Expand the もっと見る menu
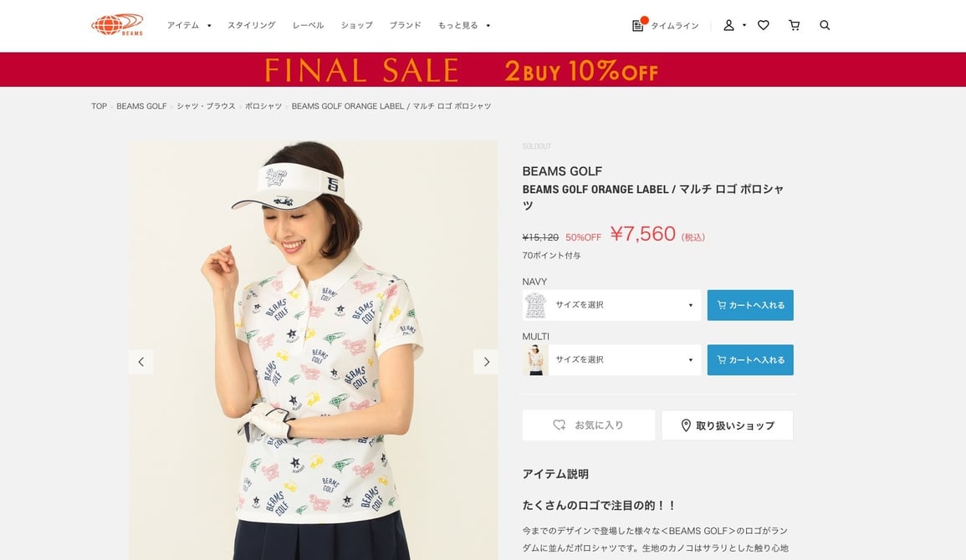The height and width of the screenshot is (560, 966). click(x=464, y=25)
